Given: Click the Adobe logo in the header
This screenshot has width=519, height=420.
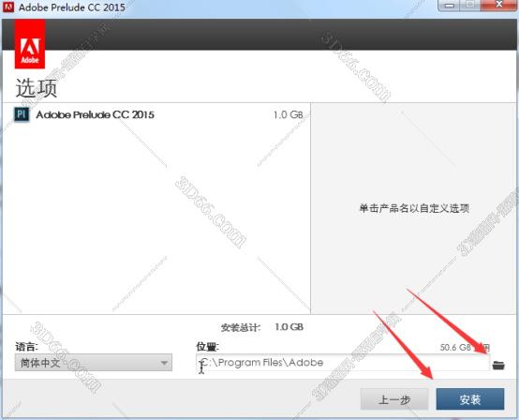Looking at the screenshot, I should [x=30, y=44].
